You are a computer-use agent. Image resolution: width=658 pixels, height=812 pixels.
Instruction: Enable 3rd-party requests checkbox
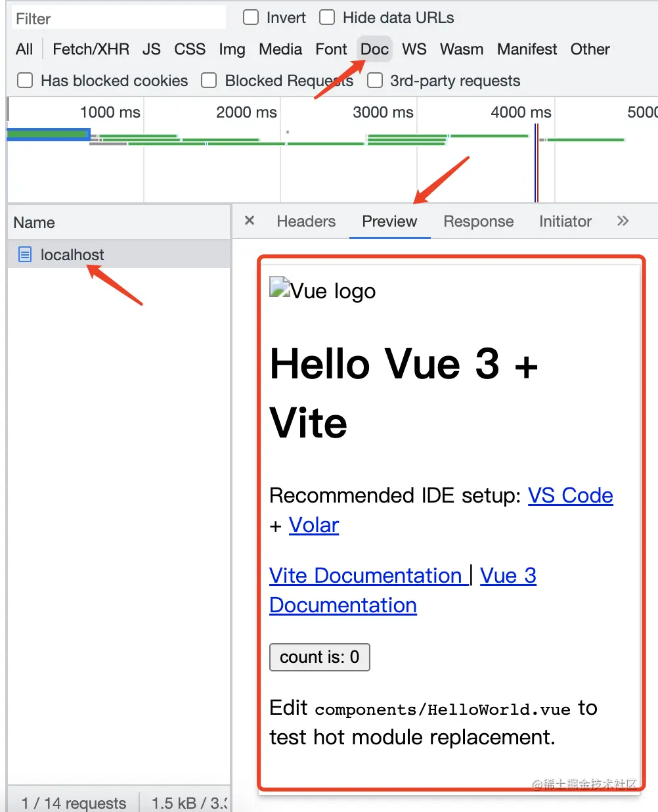pos(375,80)
